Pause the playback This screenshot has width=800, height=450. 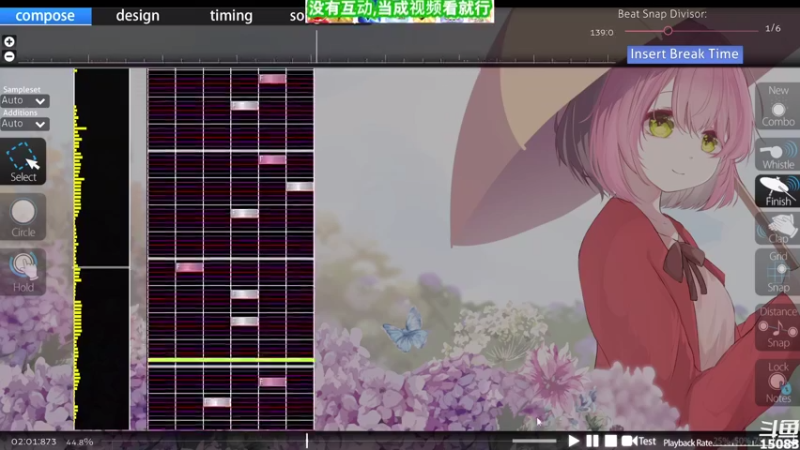(x=592, y=441)
